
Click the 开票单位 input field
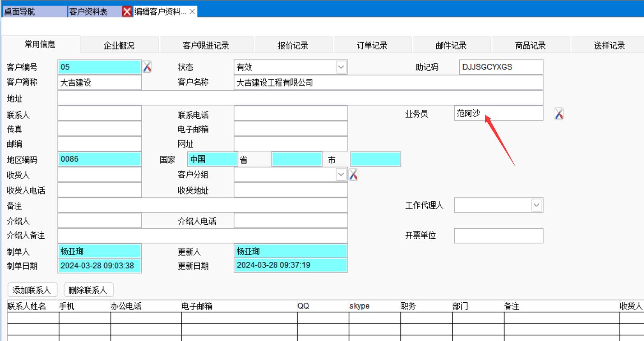pyautogui.click(x=498, y=235)
